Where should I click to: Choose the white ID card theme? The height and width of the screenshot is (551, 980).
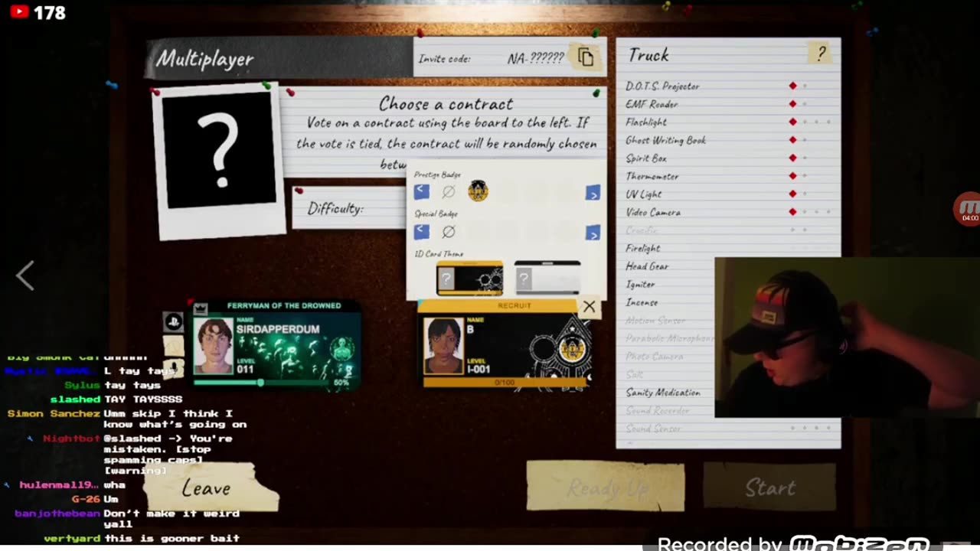(547, 278)
